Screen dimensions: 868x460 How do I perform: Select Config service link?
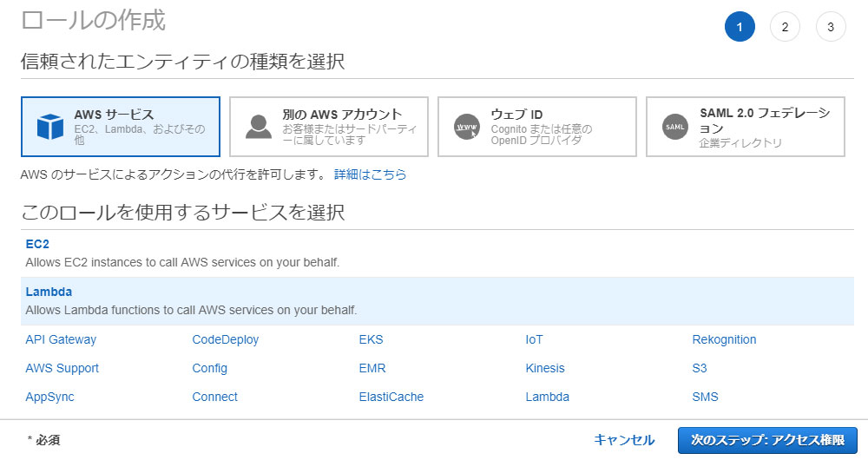209,368
